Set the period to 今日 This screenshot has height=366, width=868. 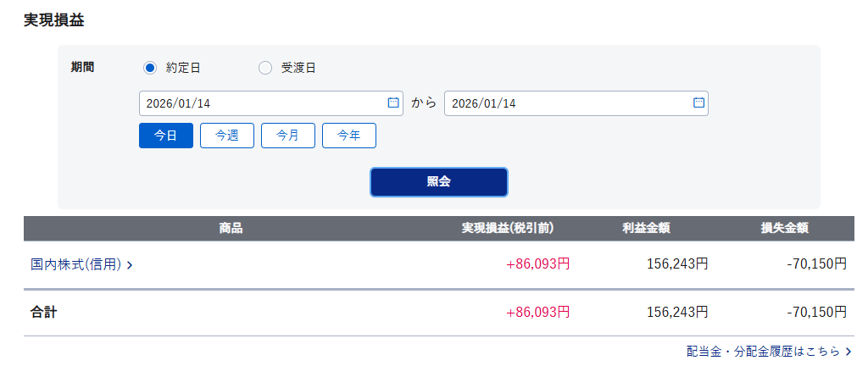click(166, 136)
